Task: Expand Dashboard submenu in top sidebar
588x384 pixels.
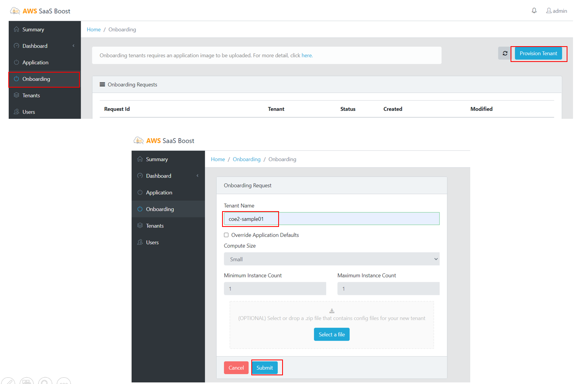Action: point(73,46)
